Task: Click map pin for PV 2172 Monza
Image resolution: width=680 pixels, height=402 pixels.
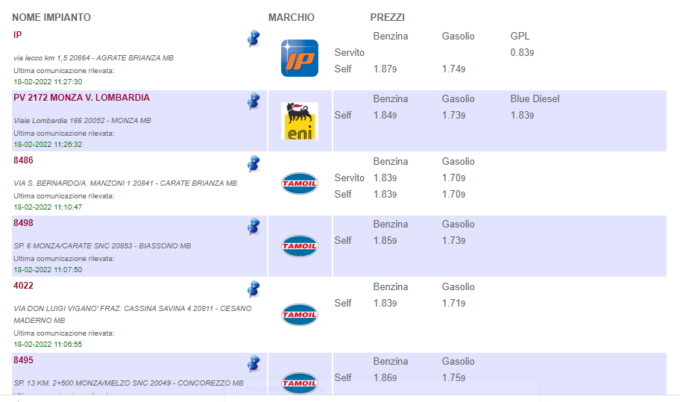Action: click(254, 101)
